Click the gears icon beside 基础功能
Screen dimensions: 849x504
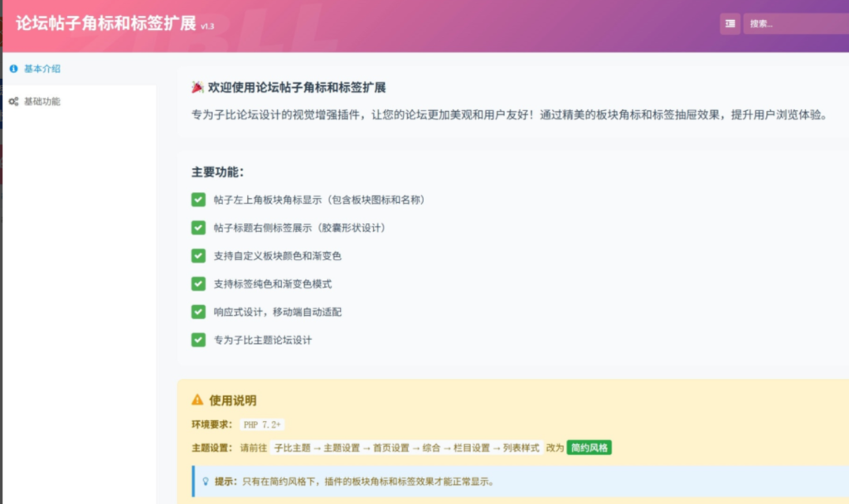(13, 101)
